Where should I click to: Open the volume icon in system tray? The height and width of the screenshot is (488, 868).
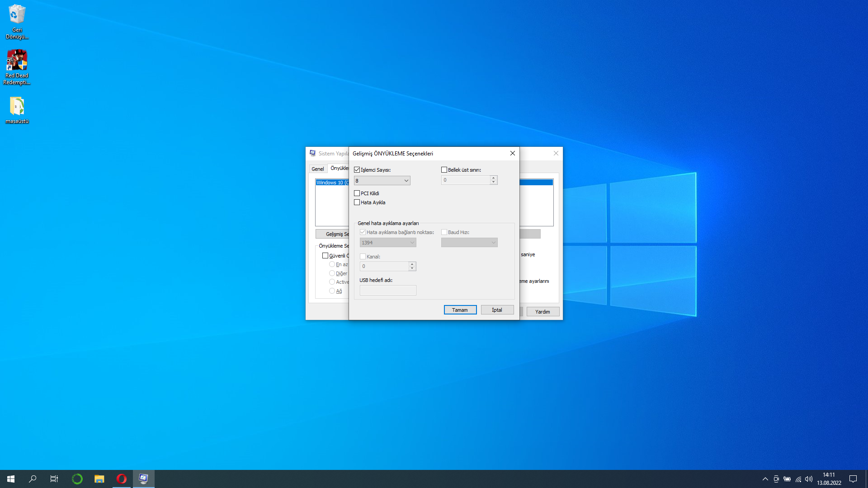coord(809,479)
